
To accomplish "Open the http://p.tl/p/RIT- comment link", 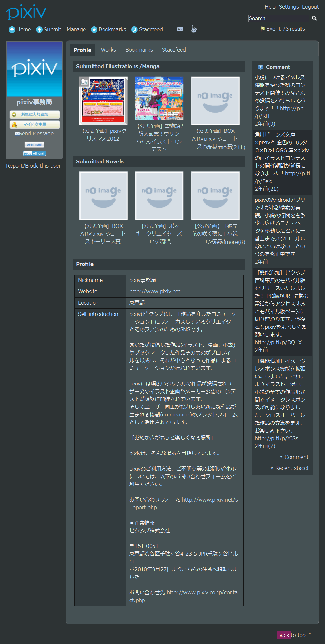I will 280,112.
